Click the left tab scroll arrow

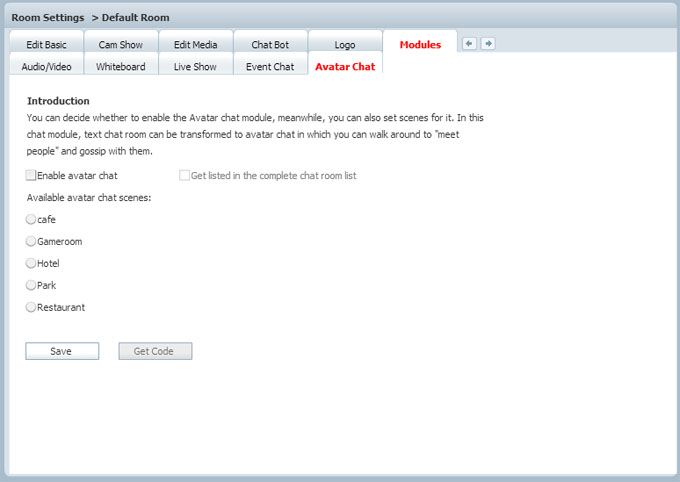tap(469, 44)
